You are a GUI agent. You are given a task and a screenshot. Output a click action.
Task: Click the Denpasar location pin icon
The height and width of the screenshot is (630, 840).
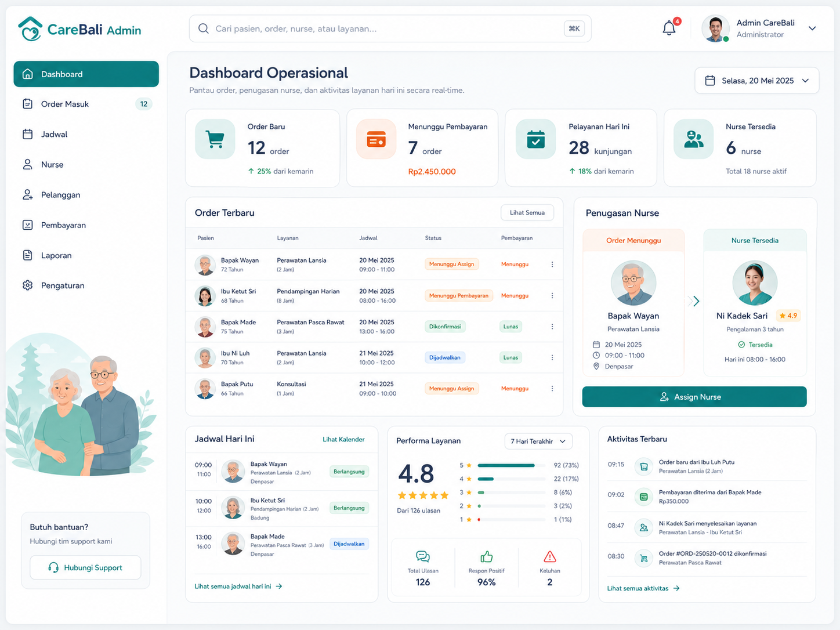pyautogui.click(x=596, y=367)
